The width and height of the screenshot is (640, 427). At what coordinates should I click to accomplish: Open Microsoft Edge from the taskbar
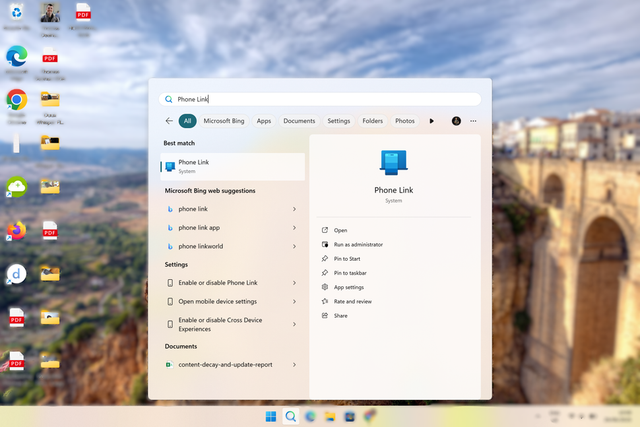click(310, 416)
